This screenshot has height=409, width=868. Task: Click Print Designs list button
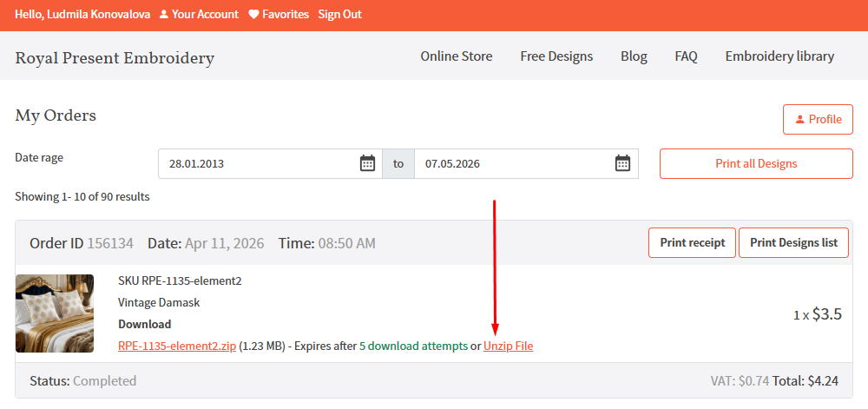pos(794,242)
